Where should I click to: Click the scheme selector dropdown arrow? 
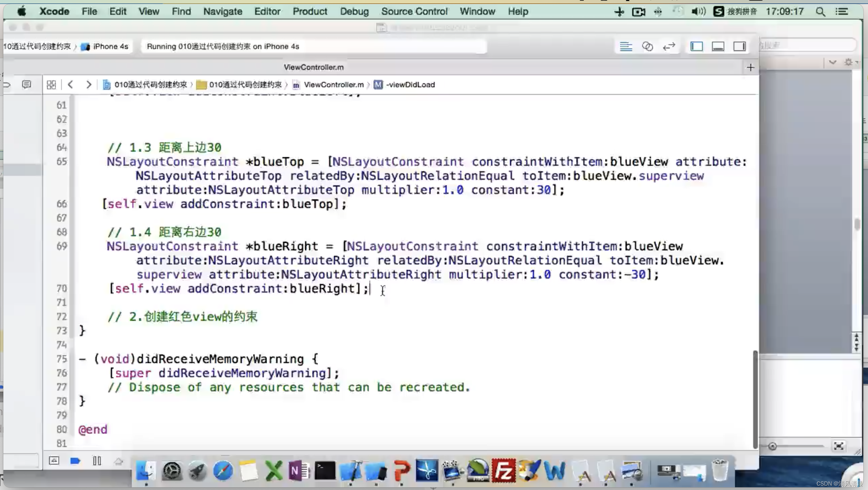pos(76,46)
